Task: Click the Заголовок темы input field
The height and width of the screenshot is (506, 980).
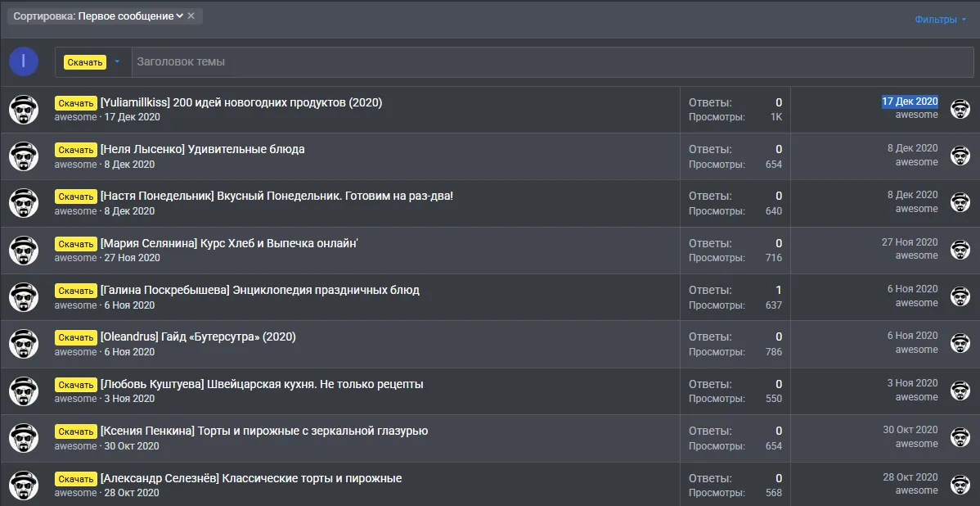Action: coord(552,62)
